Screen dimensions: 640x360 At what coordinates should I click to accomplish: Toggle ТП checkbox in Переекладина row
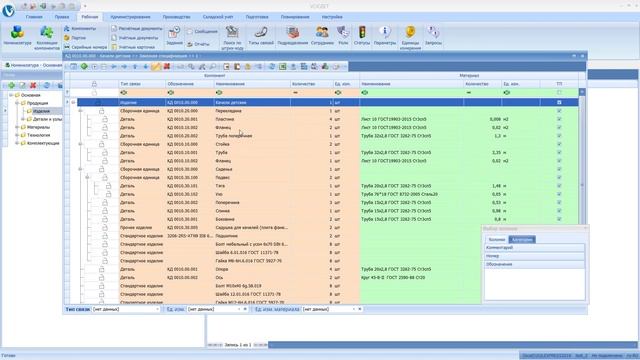(559, 111)
